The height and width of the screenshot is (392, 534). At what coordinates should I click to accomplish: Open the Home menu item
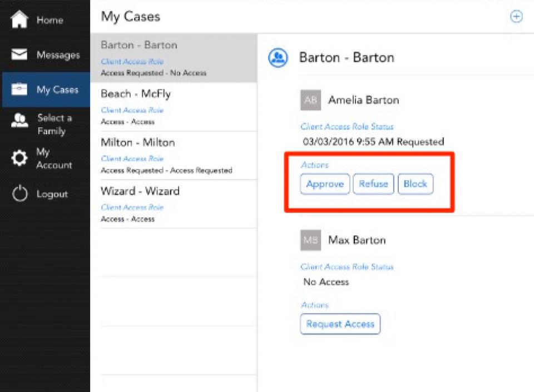45,19
